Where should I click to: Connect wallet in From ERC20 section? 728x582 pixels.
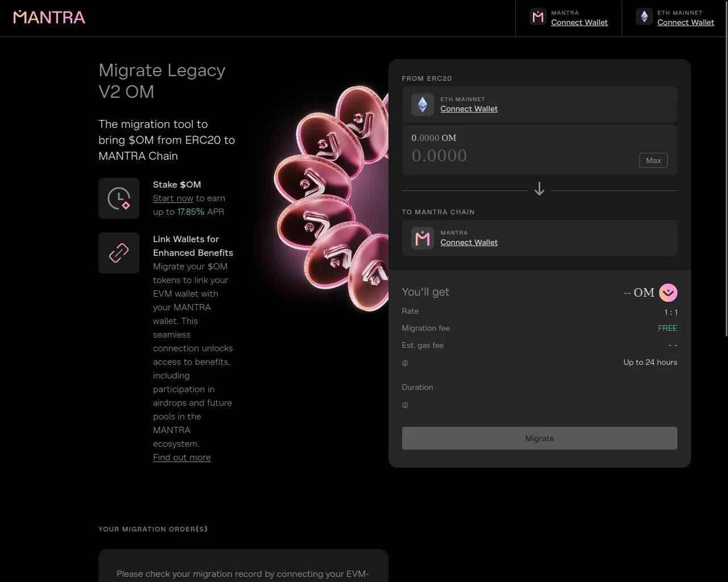469,109
